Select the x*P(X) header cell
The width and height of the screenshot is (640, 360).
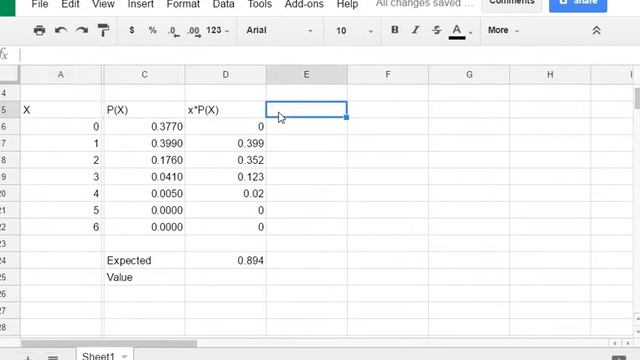tap(225, 110)
